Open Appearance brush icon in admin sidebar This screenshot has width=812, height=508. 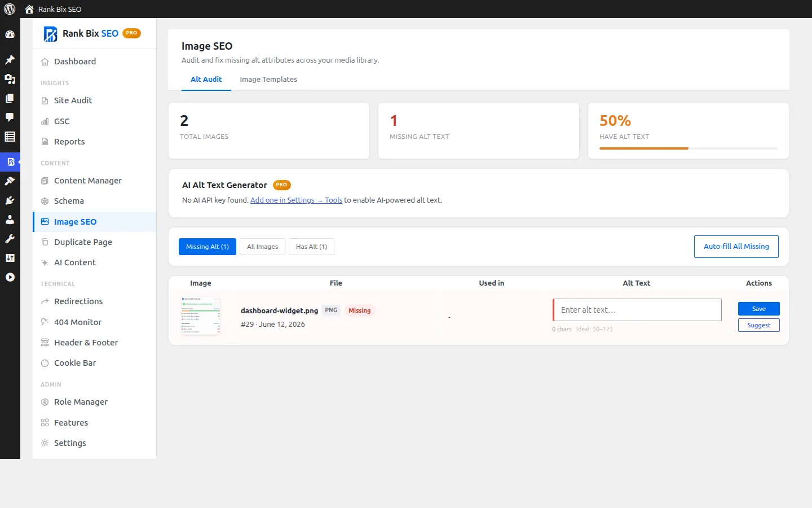coord(10,181)
